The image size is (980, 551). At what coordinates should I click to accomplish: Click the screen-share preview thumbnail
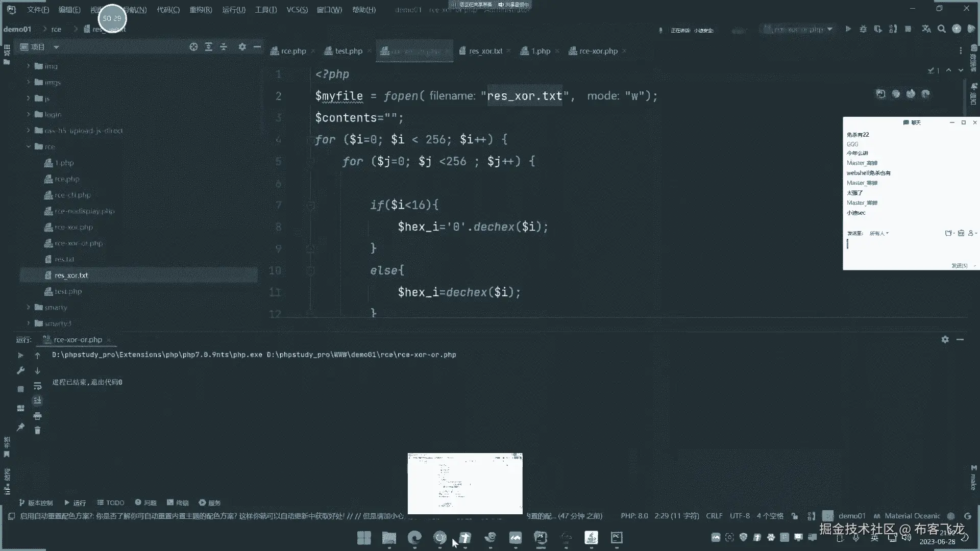(x=465, y=483)
